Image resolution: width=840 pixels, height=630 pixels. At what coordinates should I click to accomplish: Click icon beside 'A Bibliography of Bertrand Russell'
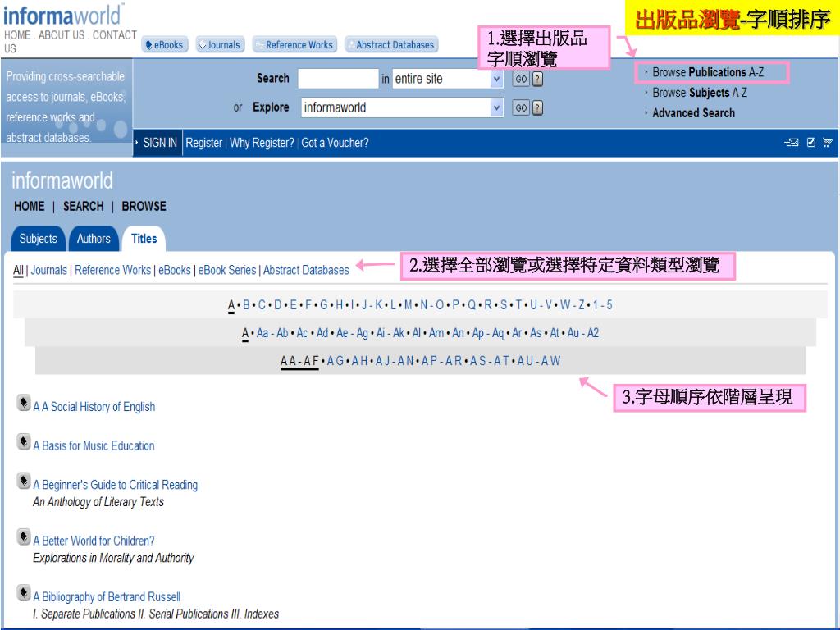[x=24, y=593]
